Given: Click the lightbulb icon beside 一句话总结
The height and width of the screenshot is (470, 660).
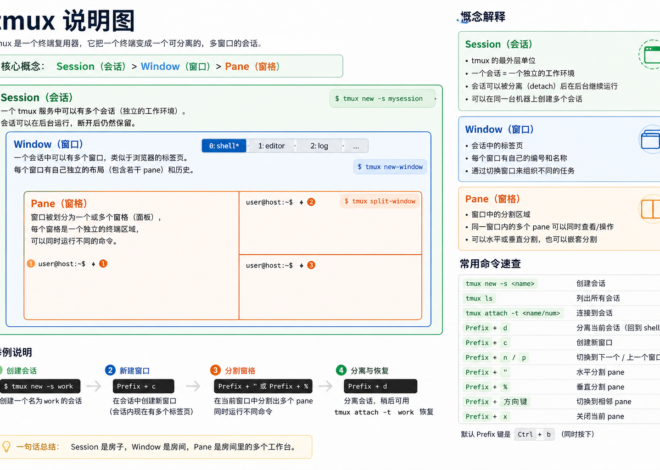Looking at the screenshot, I should (x=6, y=446).
